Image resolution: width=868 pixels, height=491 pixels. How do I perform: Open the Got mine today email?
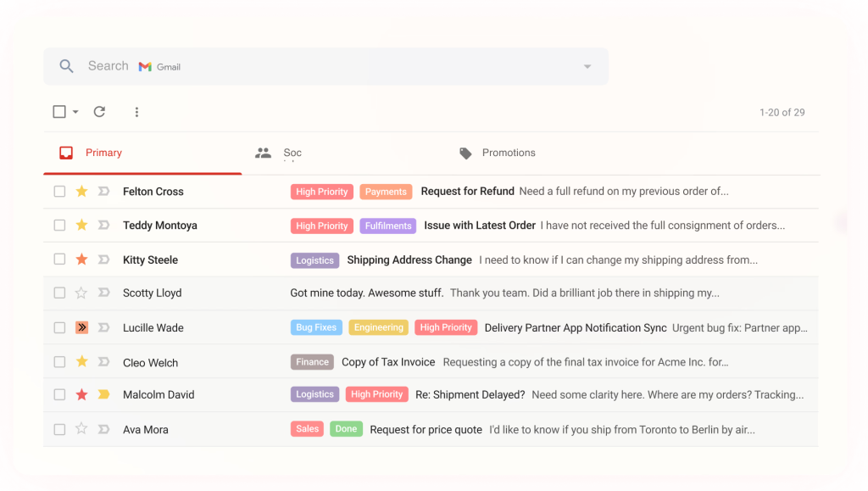pyautogui.click(x=367, y=293)
